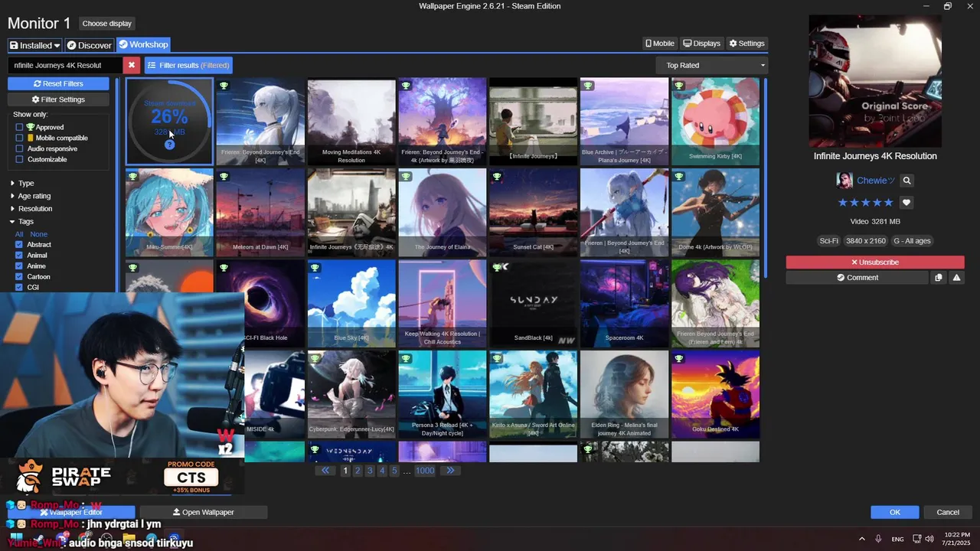Image resolution: width=980 pixels, height=551 pixels.
Task: Click the download help question mark icon
Action: (169, 145)
